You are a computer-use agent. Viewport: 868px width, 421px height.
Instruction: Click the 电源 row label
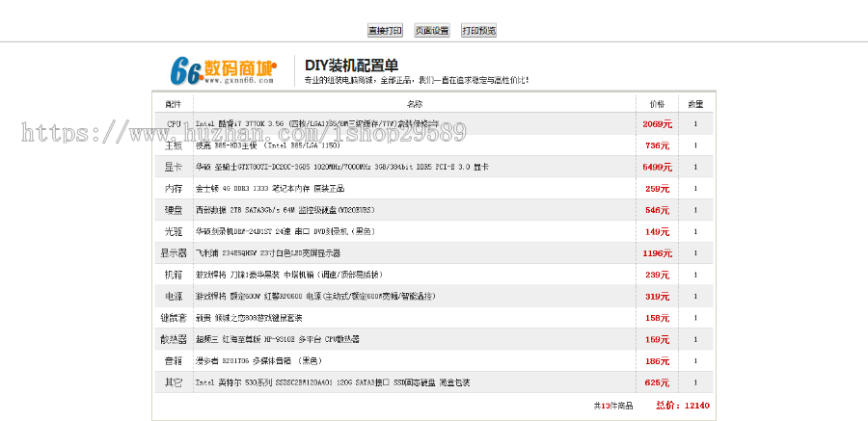(174, 297)
